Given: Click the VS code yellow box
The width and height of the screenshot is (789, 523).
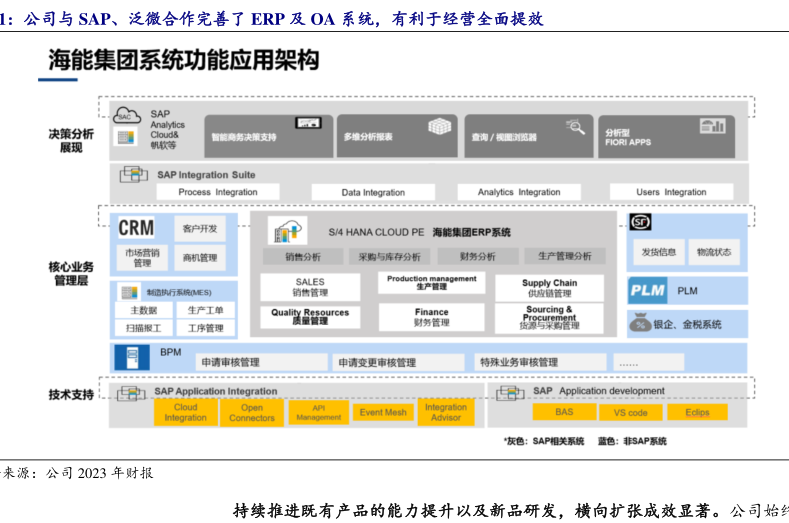Looking at the screenshot, I should click(x=630, y=413).
